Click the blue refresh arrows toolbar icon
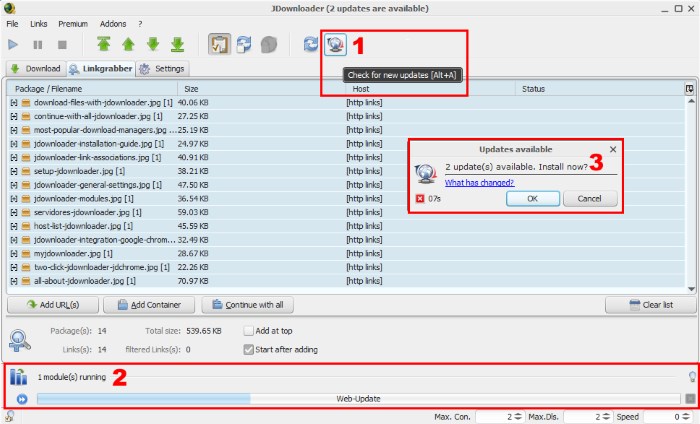The height and width of the screenshot is (424, 700). tap(311, 44)
